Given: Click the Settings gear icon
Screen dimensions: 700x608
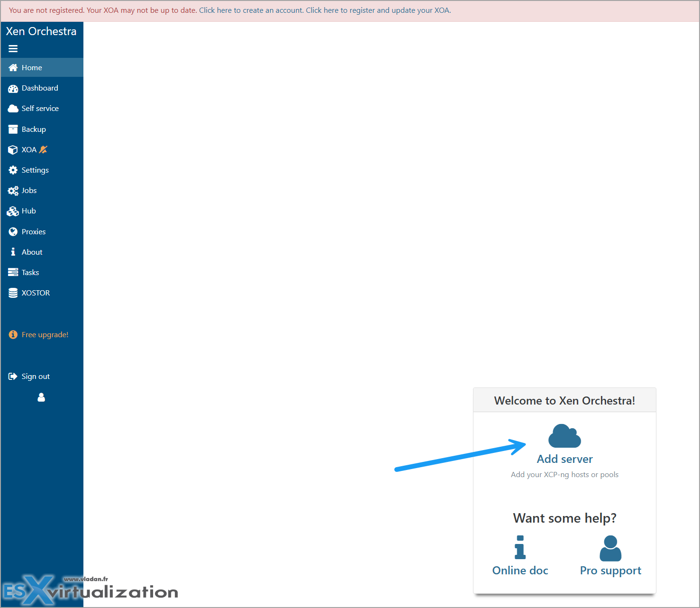Looking at the screenshot, I should 13,170.
